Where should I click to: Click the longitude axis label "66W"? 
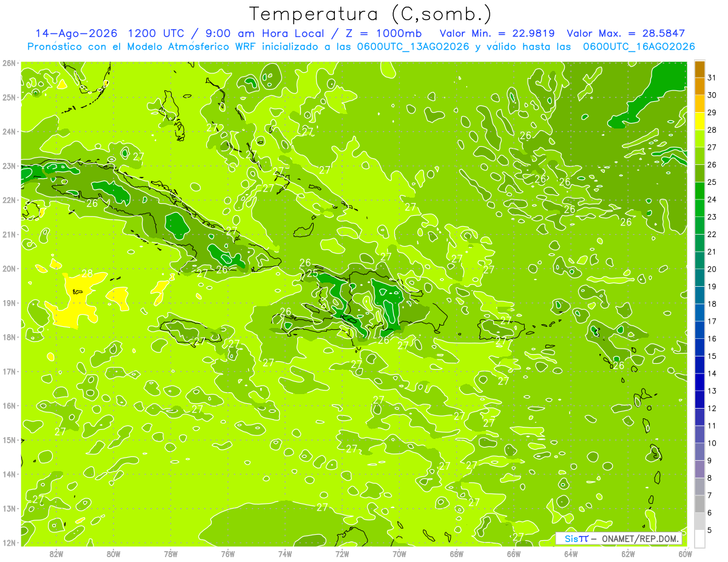click(x=514, y=554)
